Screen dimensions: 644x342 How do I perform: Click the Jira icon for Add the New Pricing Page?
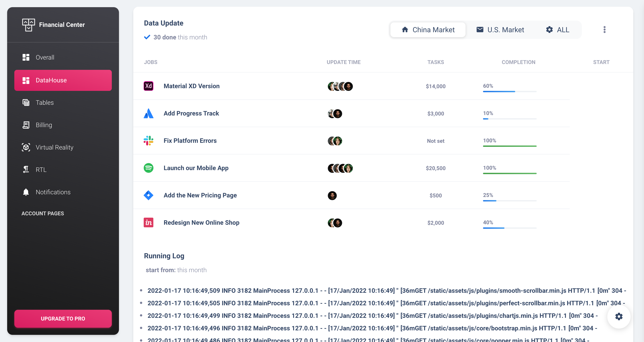point(148,195)
